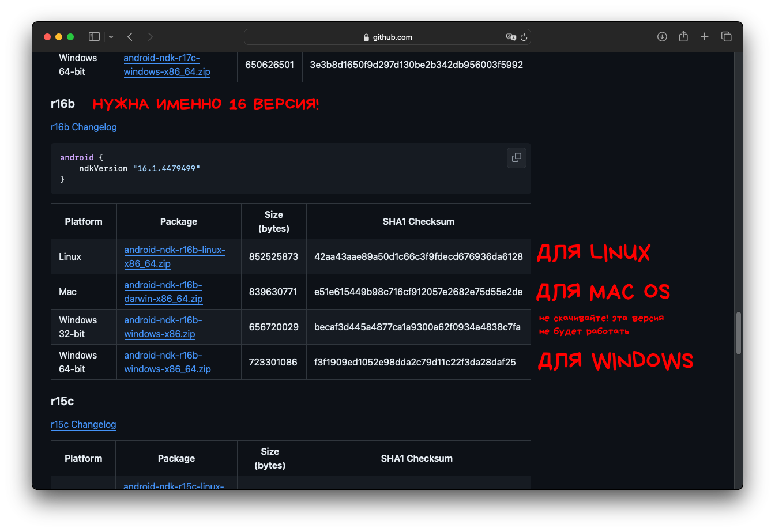
Task: Click the Linux platform cell
Action: click(x=84, y=256)
